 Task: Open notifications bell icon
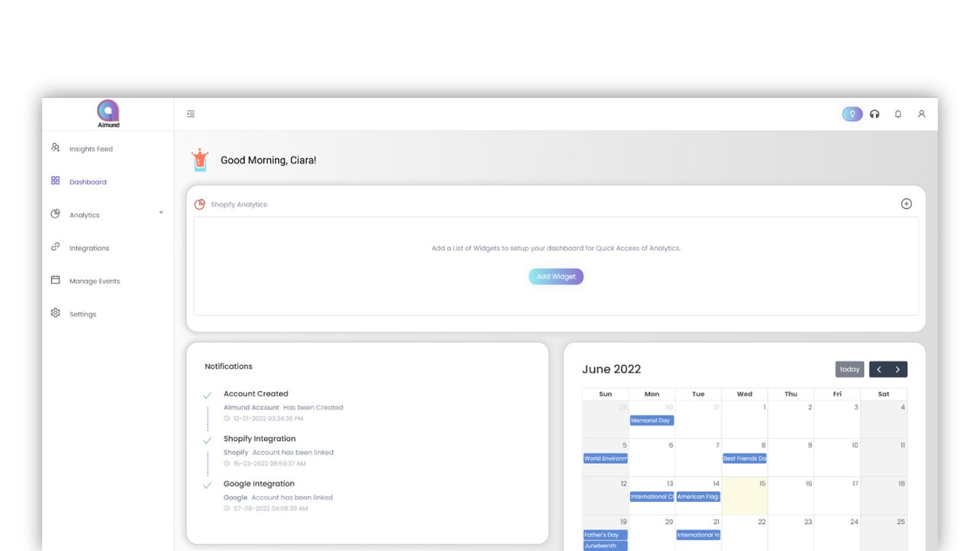[x=898, y=114]
